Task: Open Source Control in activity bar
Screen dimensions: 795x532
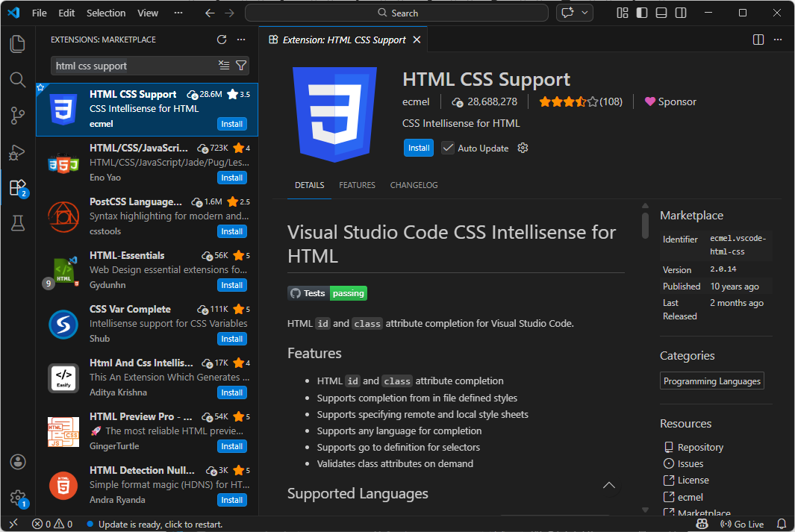Action: point(18,116)
